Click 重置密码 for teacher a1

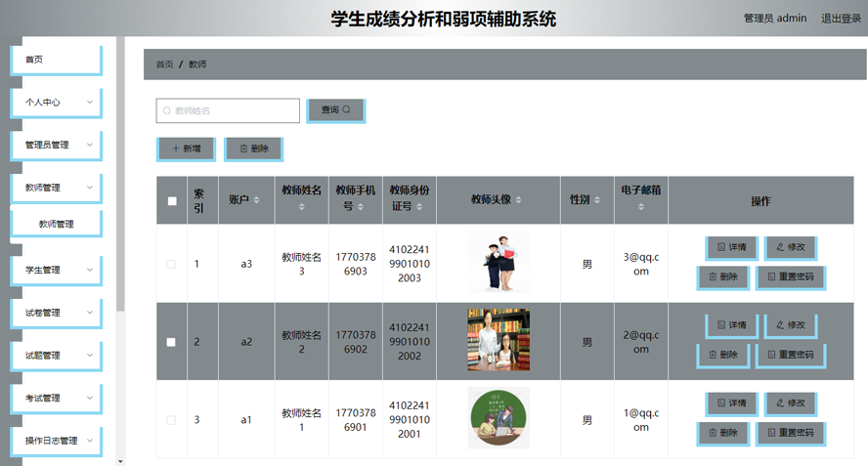(x=791, y=433)
